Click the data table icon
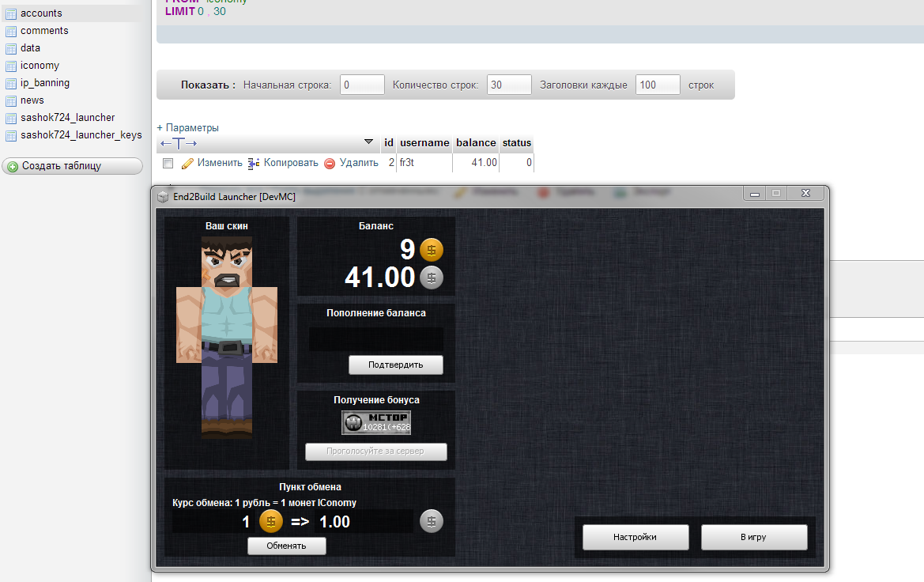The image size is (924, 582). tap(10, 48)
